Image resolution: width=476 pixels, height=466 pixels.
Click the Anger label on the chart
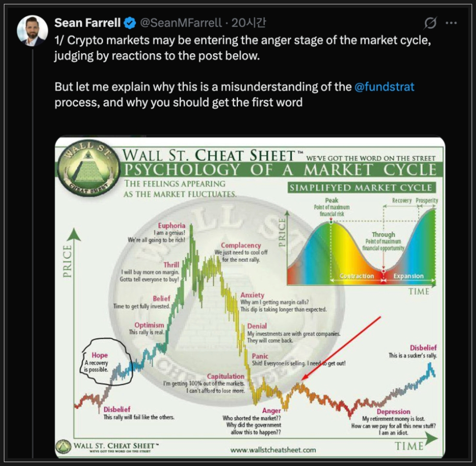[272, 410]
